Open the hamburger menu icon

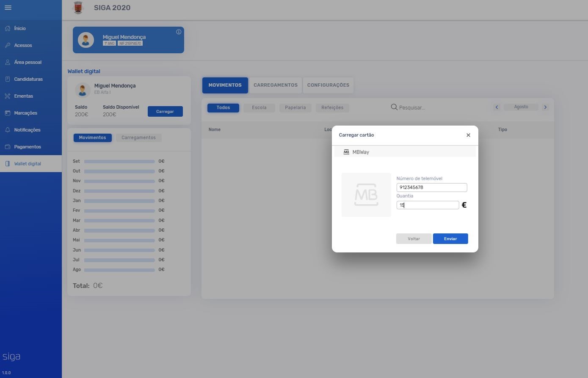click(8, 8)
